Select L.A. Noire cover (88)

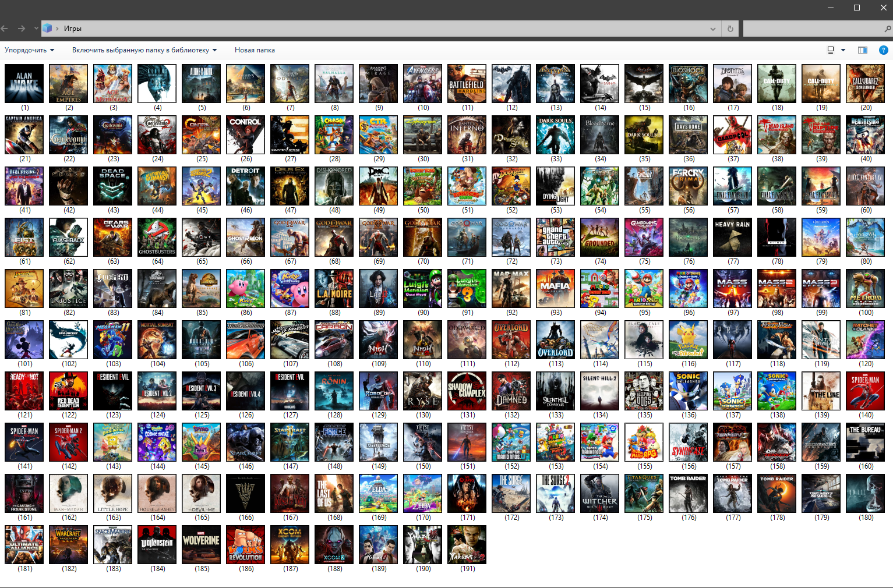(334, 289)
